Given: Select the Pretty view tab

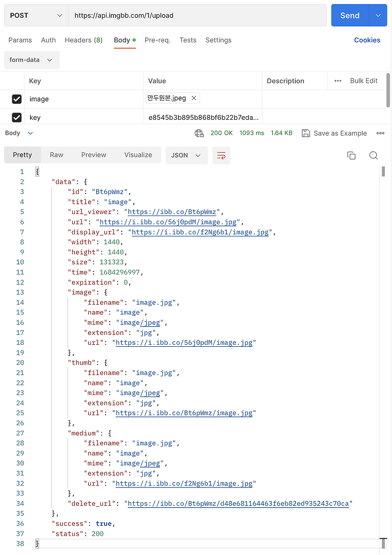Looking at the screenshot, I should tap(22, 155).
